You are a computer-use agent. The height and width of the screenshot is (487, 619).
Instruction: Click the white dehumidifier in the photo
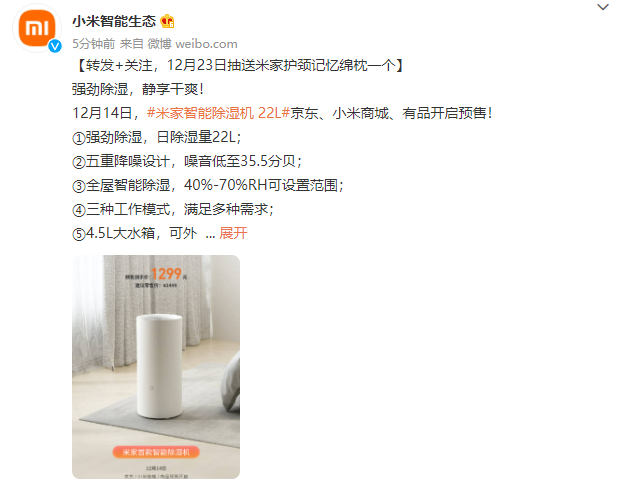click(159, 366)
